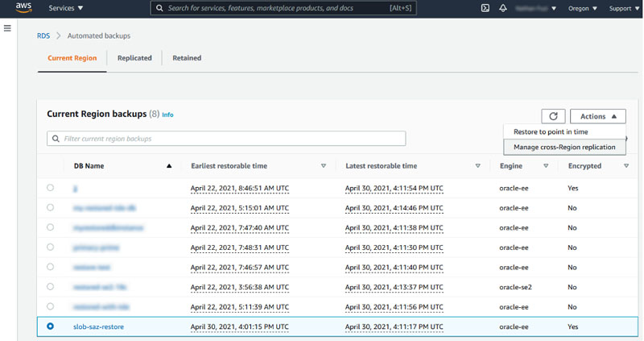Select radio for 5:11:39 AM backup row
Viewport: 644px width, 341px height.
[50, 306]
